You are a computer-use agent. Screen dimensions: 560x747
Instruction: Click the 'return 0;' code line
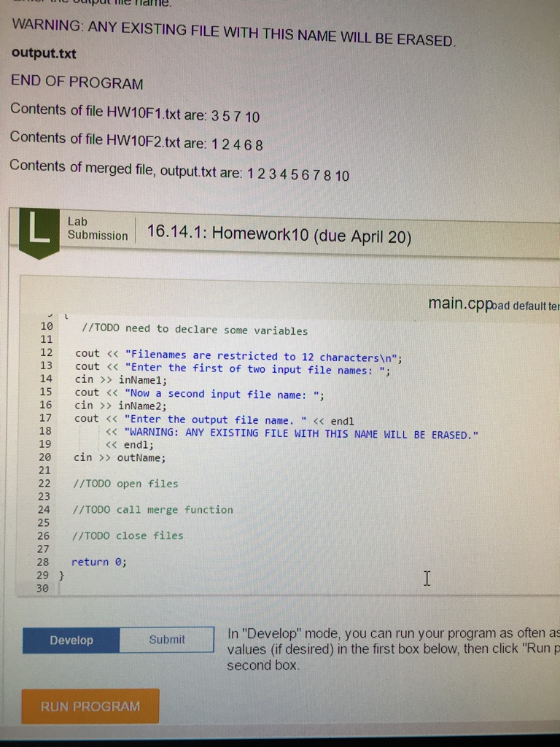click(x=99, y=562)
